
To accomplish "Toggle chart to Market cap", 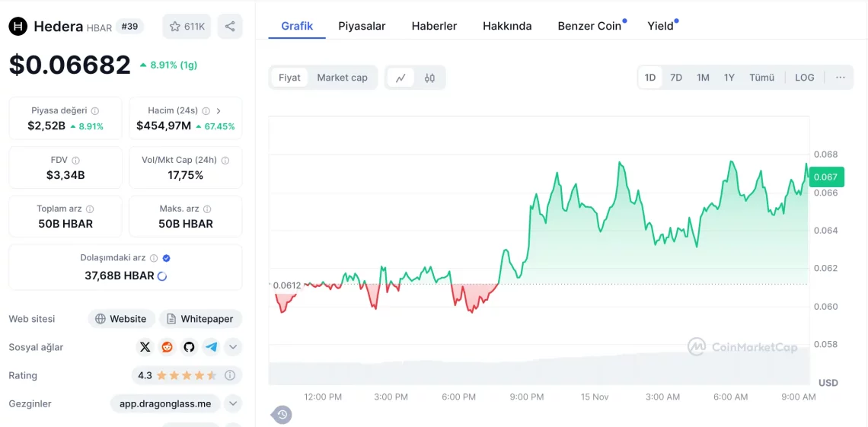I will coord(342,78).
